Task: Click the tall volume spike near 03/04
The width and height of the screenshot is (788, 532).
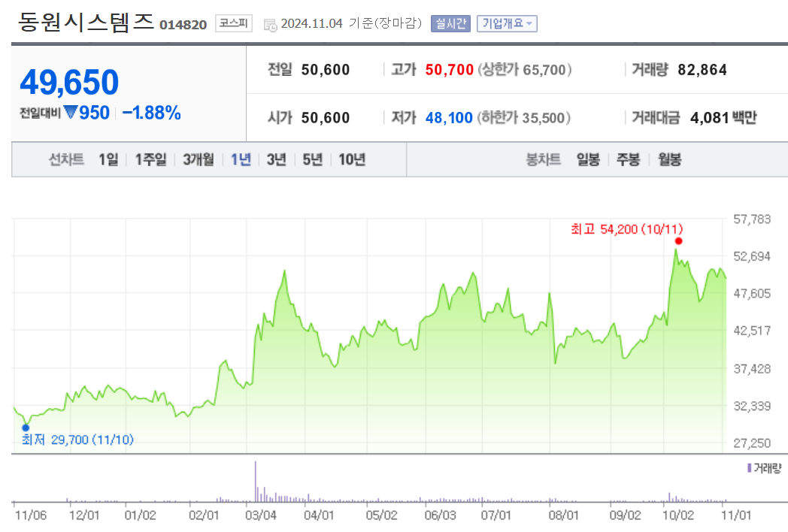Action: tap(256, 481)
